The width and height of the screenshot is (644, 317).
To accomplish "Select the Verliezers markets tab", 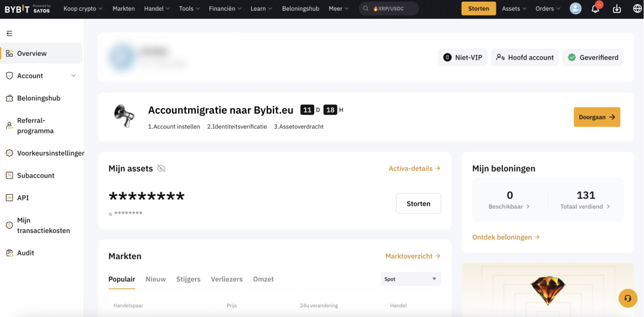I will 227,279.
